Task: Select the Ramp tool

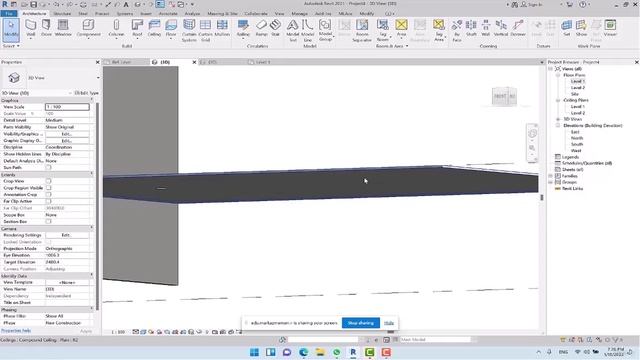Action: (x=261, y=28)
